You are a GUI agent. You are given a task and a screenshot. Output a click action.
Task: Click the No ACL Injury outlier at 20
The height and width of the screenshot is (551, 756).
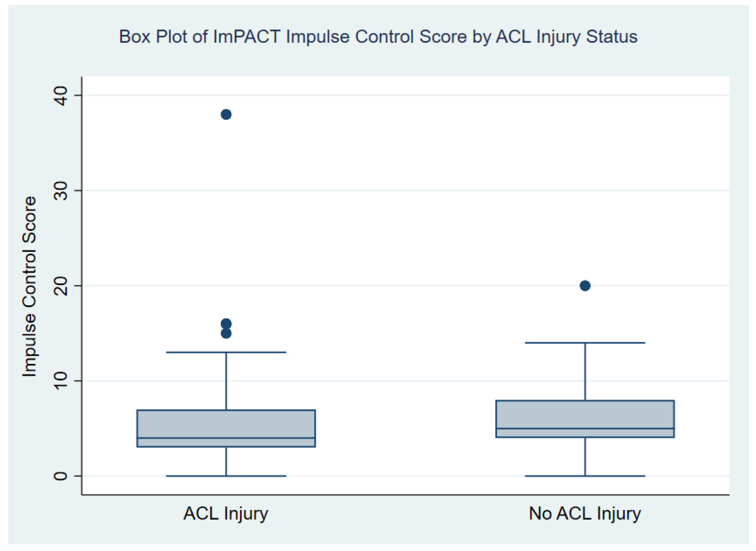coord(585,286)
